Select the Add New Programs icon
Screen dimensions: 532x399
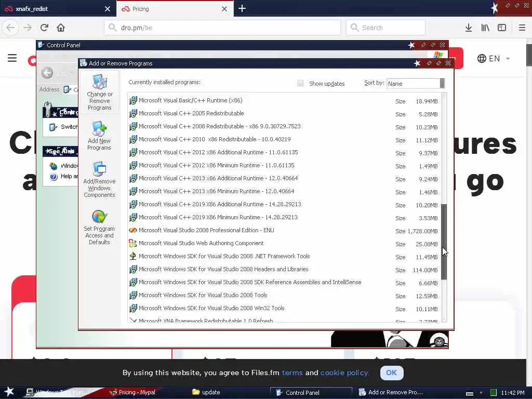tap(99, 129)
